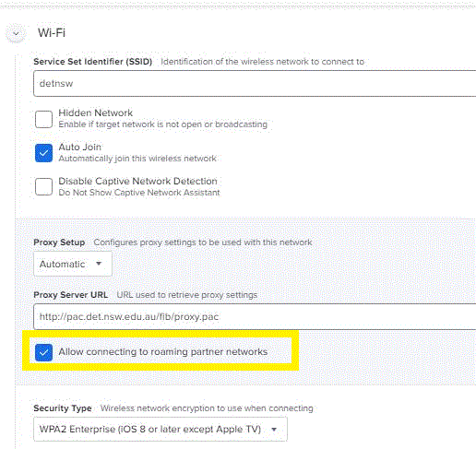Collapse the Wi-Fi section chevron

point(16,33)
